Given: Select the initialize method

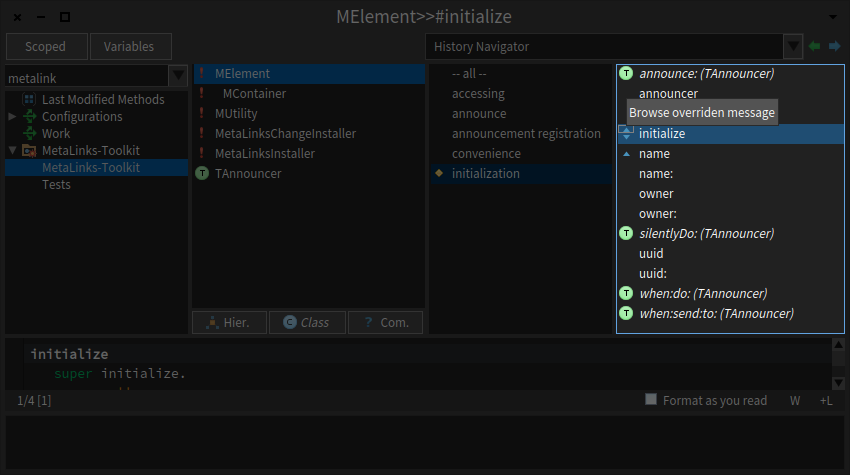Looking at the screenshot, I should pos(730,133).
